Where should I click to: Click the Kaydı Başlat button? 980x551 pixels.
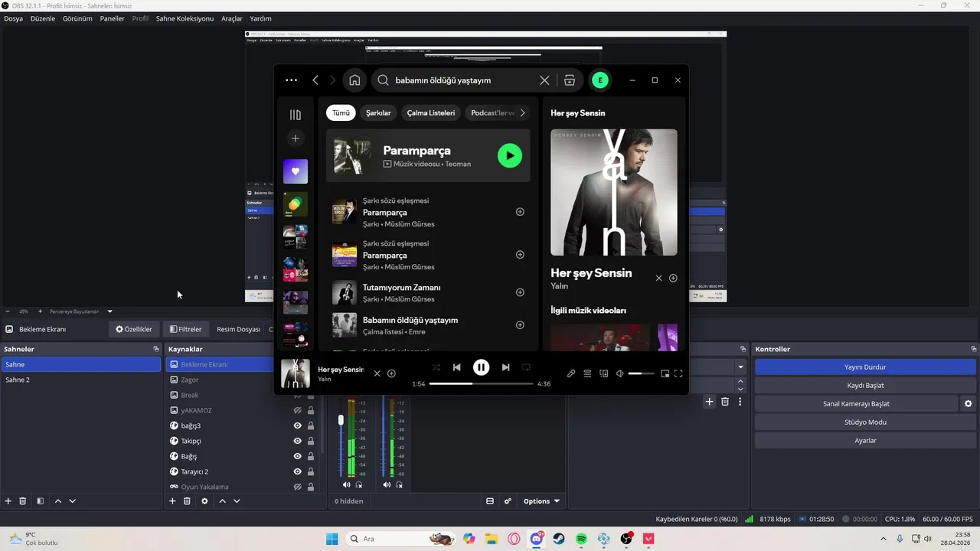click(865, 385)
